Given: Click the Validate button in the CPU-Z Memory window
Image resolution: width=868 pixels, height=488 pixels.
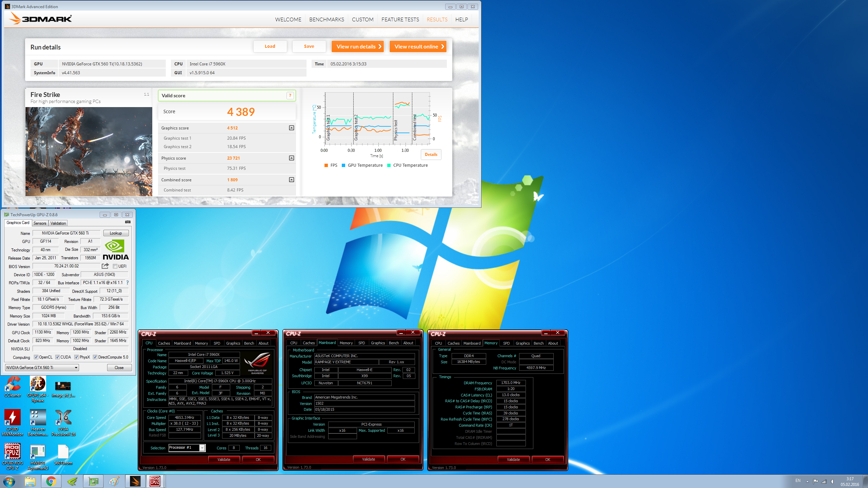Looking at the screenshot, I should coord(513,460).
